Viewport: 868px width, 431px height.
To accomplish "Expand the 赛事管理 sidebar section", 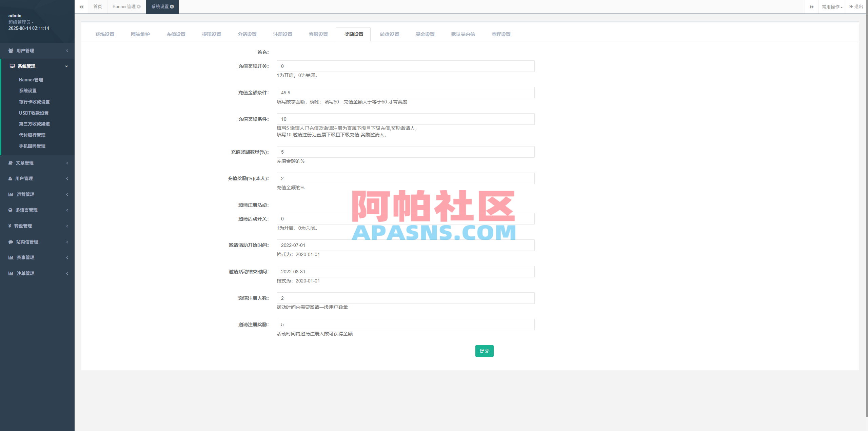I will click(37, 257).
